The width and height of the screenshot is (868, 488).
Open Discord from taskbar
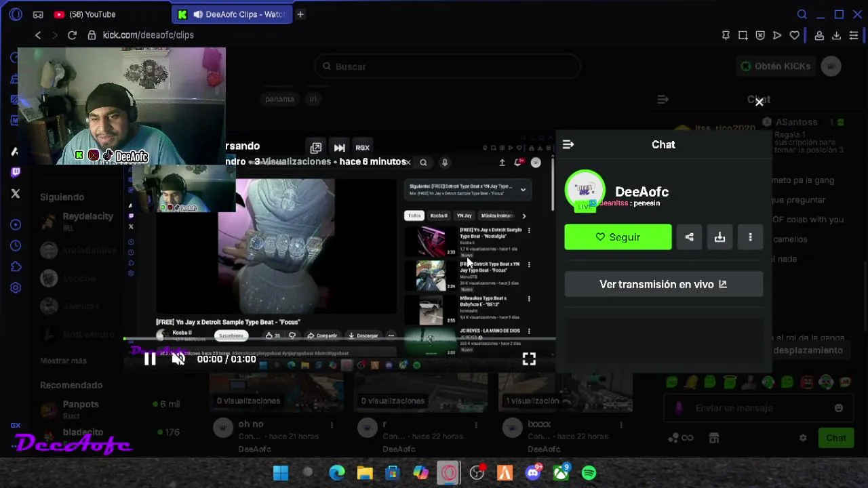pos(533,472)
